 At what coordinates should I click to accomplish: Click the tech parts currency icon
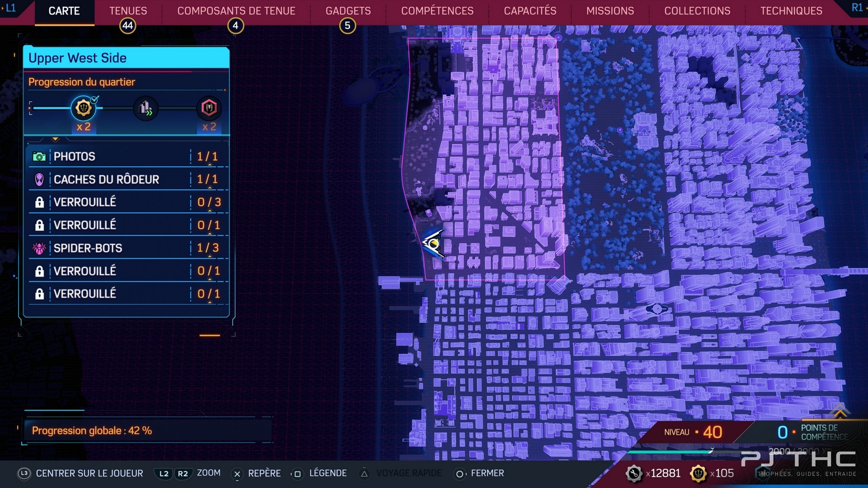click(634, 473)
